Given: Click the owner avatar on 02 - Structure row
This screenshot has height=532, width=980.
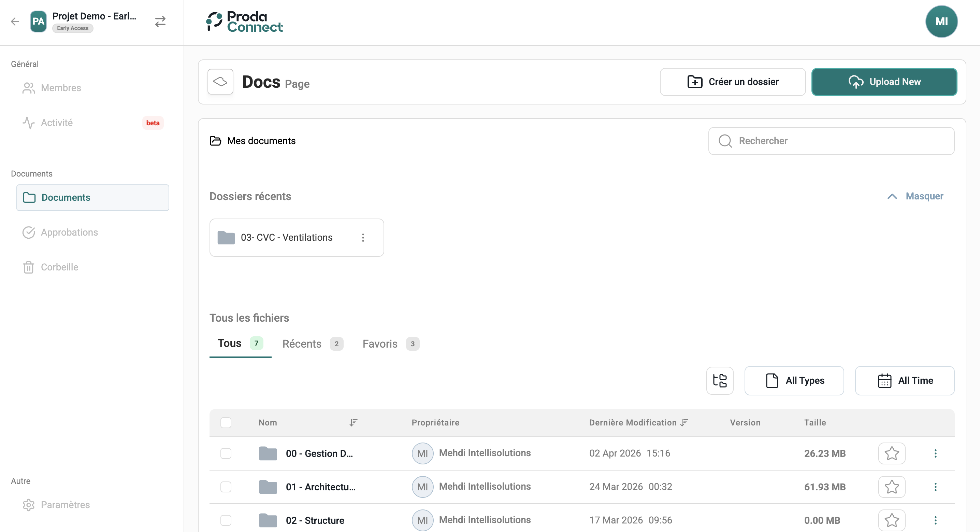Looking at the screenshot, I should (x=422, y=520).
